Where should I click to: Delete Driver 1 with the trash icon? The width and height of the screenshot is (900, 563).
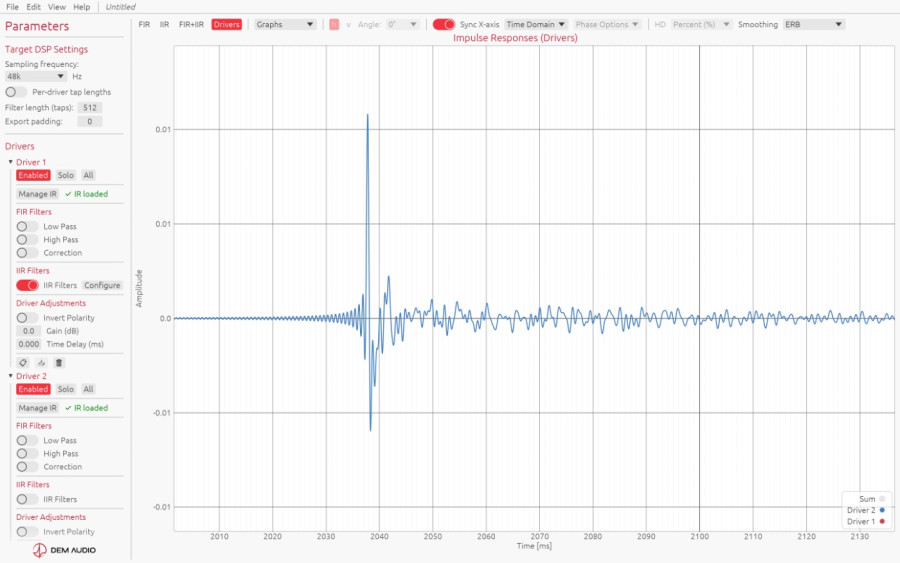tap(59, 363)
